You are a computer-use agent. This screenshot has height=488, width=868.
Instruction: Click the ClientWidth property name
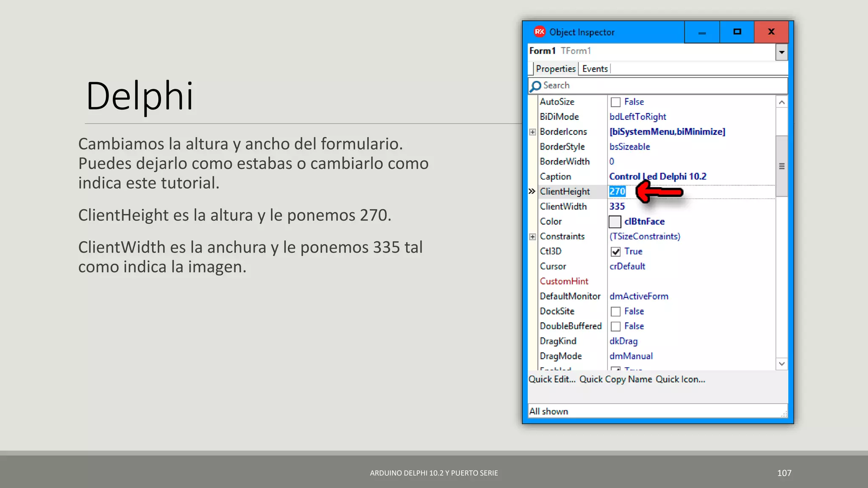click(x=563, y=206)
